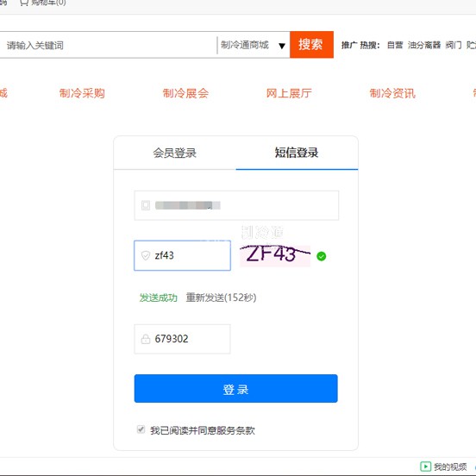The width and height of the screenshot is (476, 476).
Task: Open the 制冷采购 navigation link
Action: point(82,93)
